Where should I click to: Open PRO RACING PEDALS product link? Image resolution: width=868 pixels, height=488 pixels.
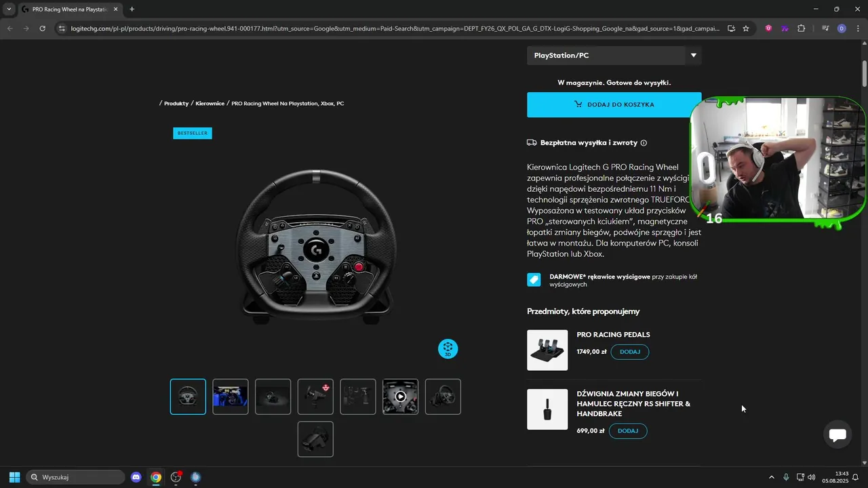(613, 335)
